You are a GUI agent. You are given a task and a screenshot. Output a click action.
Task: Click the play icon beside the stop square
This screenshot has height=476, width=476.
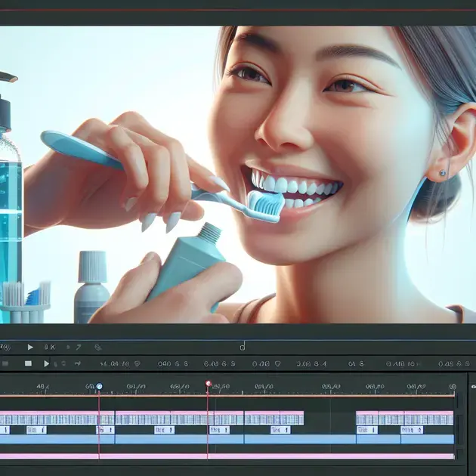click(x=47, y=363)
